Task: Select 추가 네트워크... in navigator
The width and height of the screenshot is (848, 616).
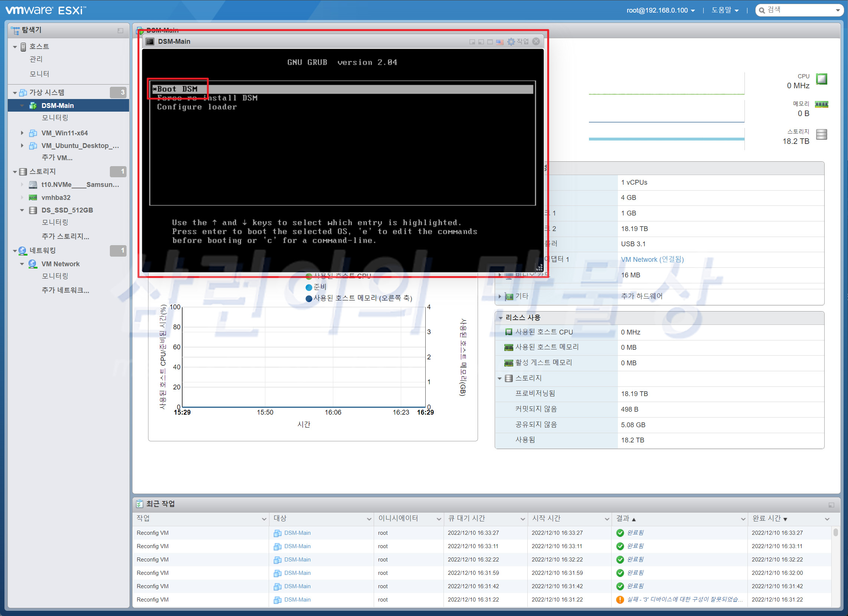Action: tap(65, 290)
